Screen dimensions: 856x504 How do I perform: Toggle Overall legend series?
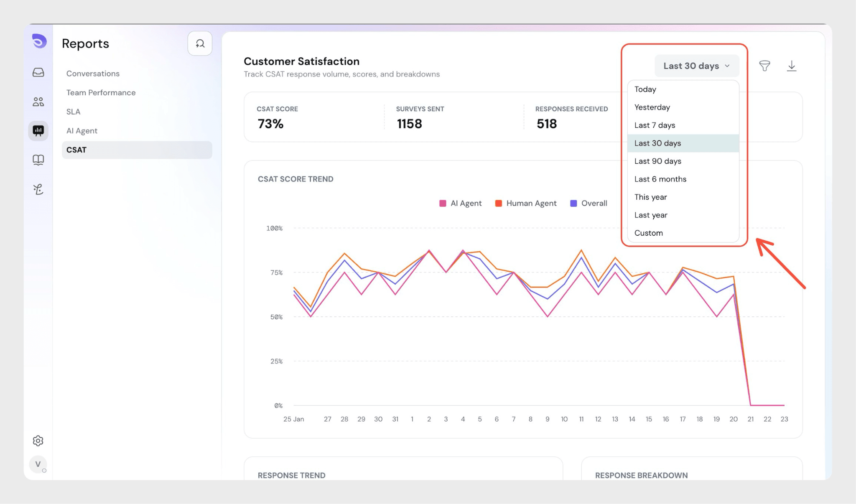tap(594, 204)
